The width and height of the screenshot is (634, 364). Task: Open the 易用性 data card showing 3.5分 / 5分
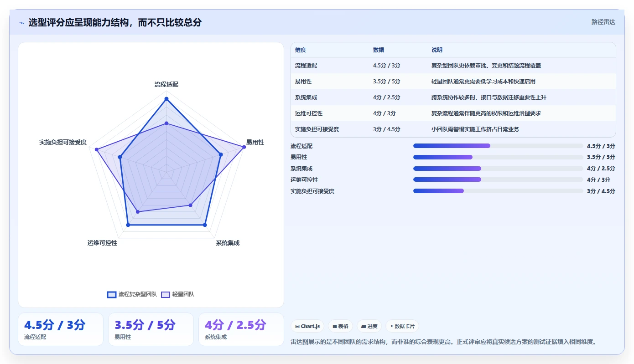tap(151, 329)
